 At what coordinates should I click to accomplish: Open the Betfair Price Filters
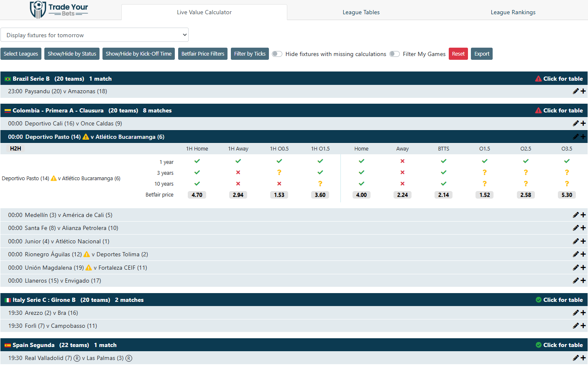click(x=202, y=54)
